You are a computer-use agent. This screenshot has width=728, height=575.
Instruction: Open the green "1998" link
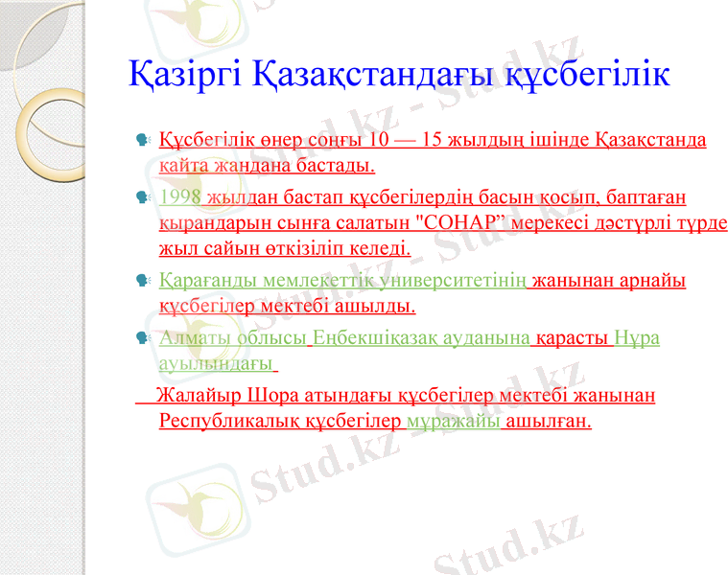point(180,197)
